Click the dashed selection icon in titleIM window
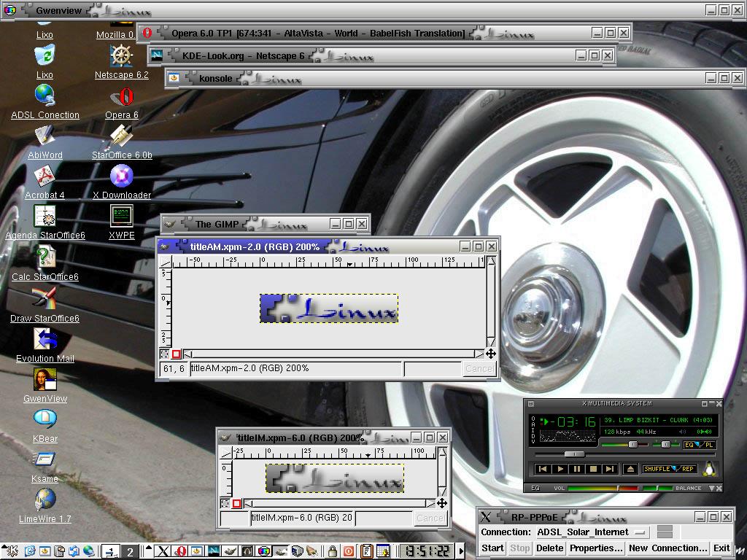 pyautogui.click(x=225, y=503)
